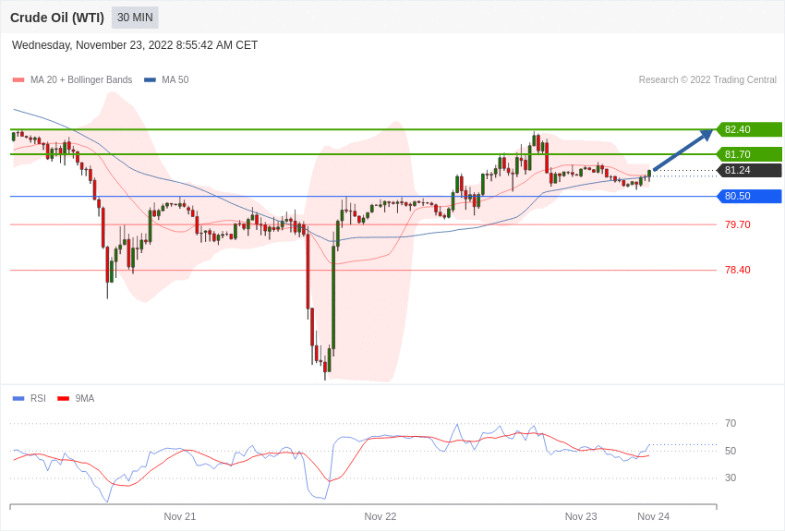Viewport: 785px width, 532px height.
Task: Click the 9MA legend red swatch
Action: pos(64,399)
